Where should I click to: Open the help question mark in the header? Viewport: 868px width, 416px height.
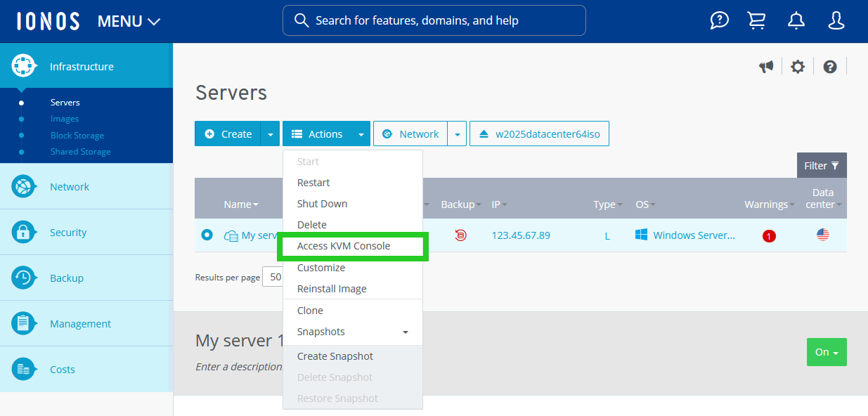point(719,20)
